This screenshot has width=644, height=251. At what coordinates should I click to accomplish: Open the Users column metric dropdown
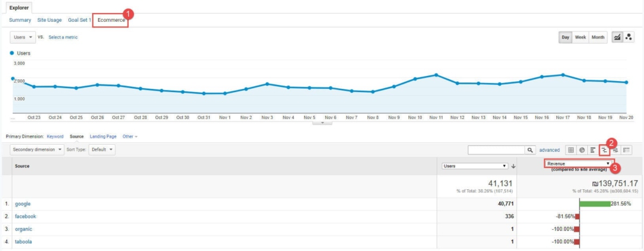pos(475,166)
